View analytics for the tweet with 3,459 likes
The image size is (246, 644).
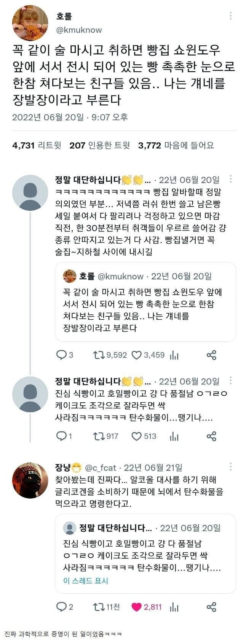coord(174,355)
